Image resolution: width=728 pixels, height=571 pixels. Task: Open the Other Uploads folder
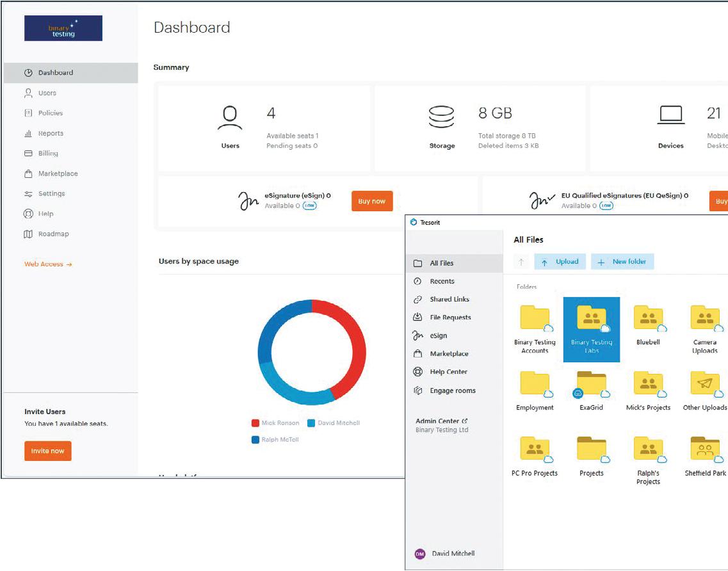[705, 391]
